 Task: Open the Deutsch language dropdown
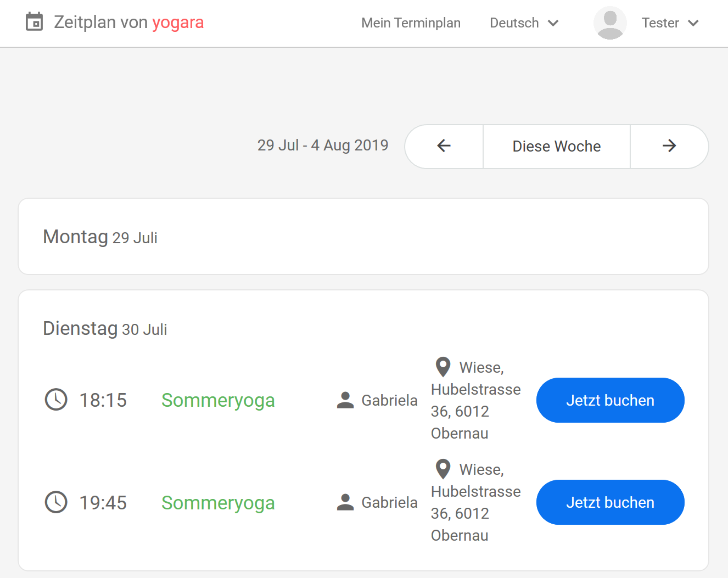(523, 23)
